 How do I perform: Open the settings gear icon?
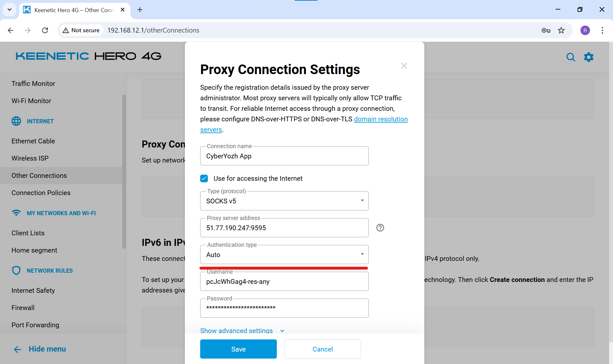pyautogui.click(x=588, y=57)
